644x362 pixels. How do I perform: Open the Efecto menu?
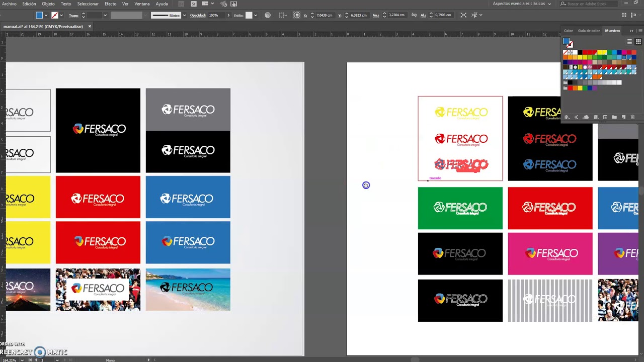pos(110,4)
